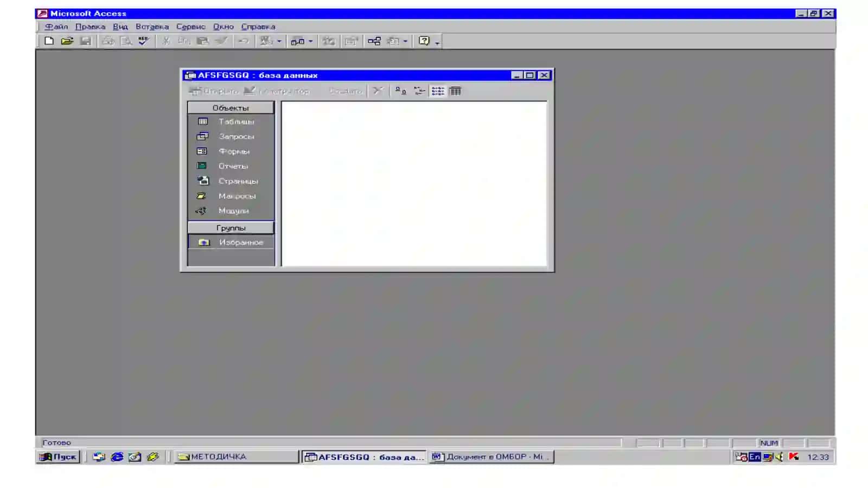Expand the New Object dropdown arrow

tap(405, 41)
